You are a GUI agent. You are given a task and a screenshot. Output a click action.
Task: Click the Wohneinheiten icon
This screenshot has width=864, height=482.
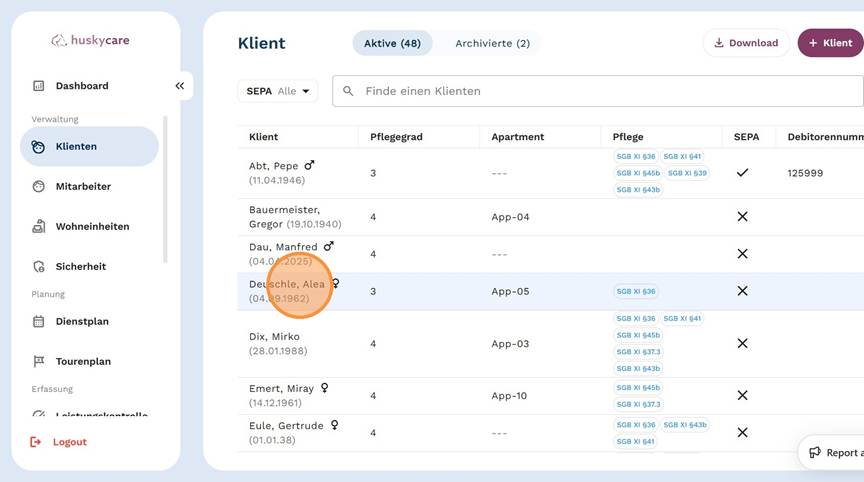39,226
